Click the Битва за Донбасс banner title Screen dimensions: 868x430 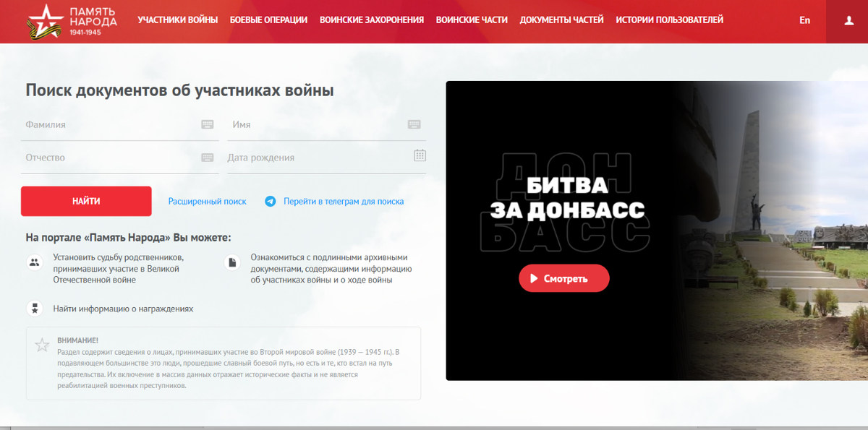coord(567,197)
